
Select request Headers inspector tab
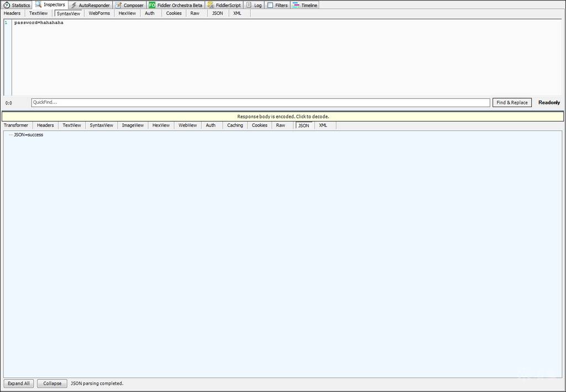click(12, 13)
